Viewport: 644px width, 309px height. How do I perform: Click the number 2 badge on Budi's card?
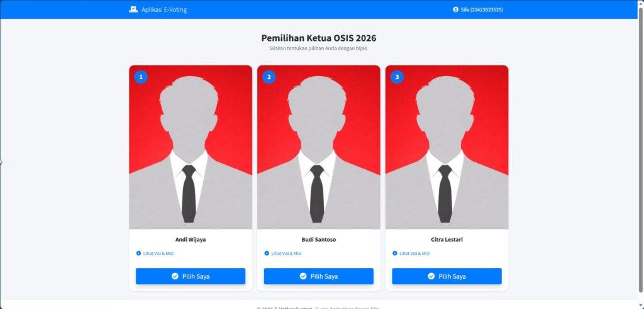coord(269,77)
